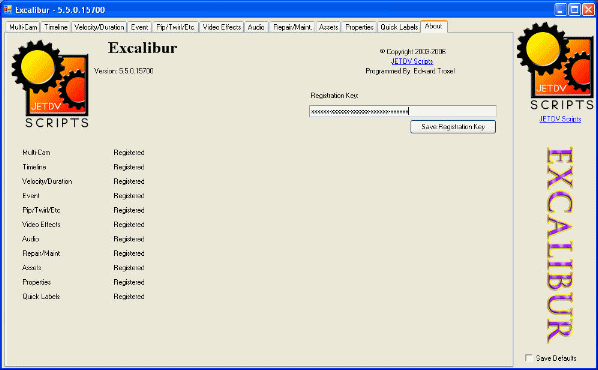598x370 pixels.
Task: Select the About tab
Action: [434, 26]
